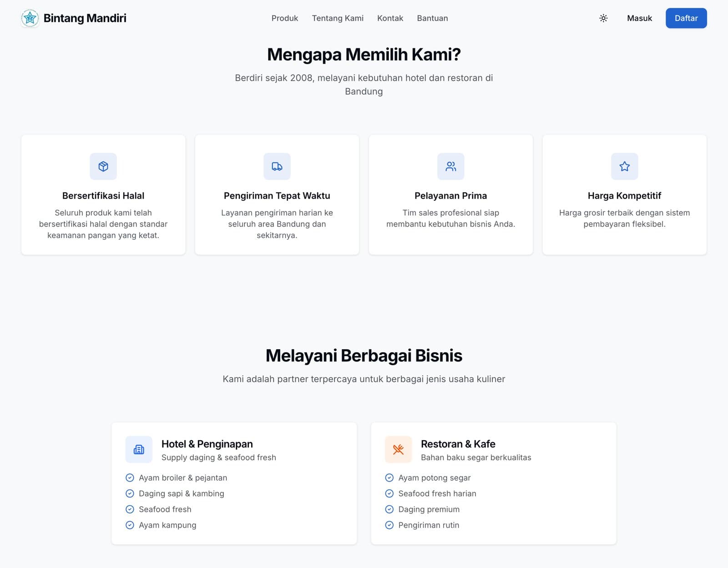Open the Bantuan nav link
This screenshot has height=568, width=728.
pos(432,18)
